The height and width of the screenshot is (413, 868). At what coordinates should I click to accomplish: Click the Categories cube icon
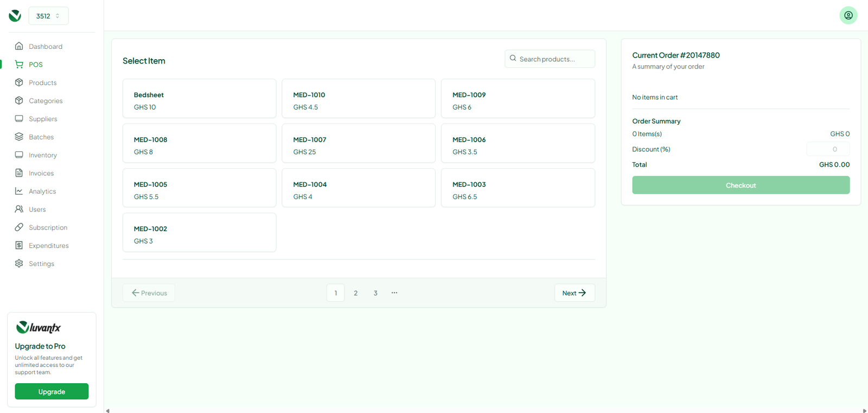click(x=19, y=100)
